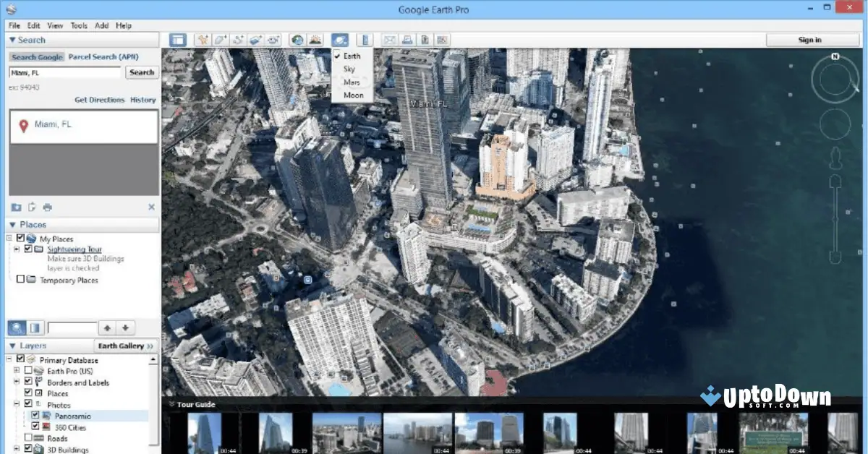Select the Add Path tool

pos(239,40)
